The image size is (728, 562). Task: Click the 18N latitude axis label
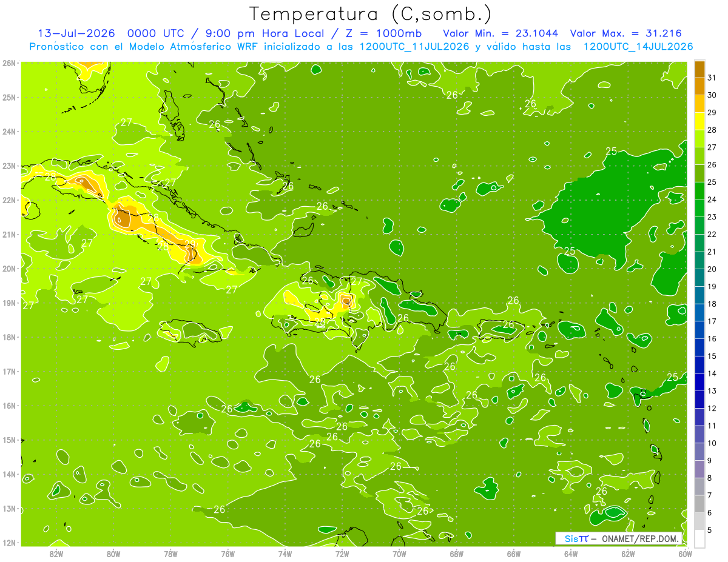9,337
